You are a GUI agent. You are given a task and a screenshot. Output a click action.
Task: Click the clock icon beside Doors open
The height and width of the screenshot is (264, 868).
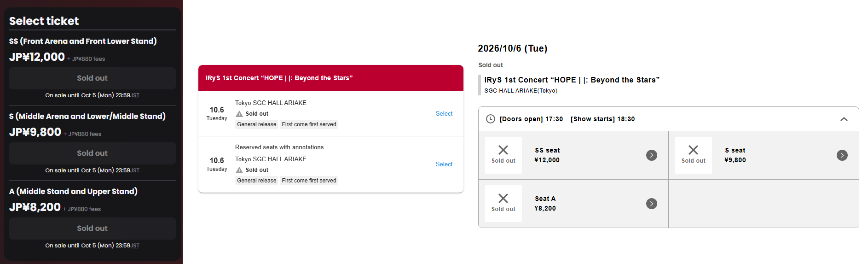tap(491, 119)
